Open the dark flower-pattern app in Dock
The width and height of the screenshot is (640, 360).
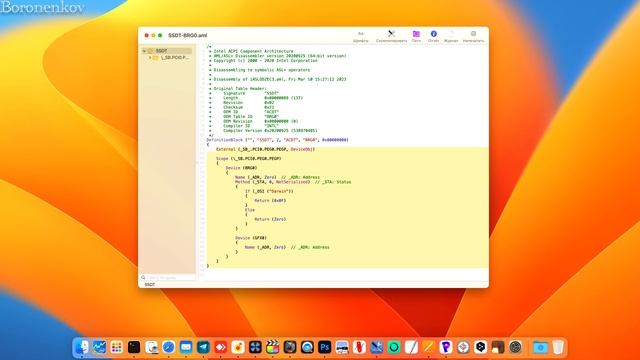coord(256,347)
